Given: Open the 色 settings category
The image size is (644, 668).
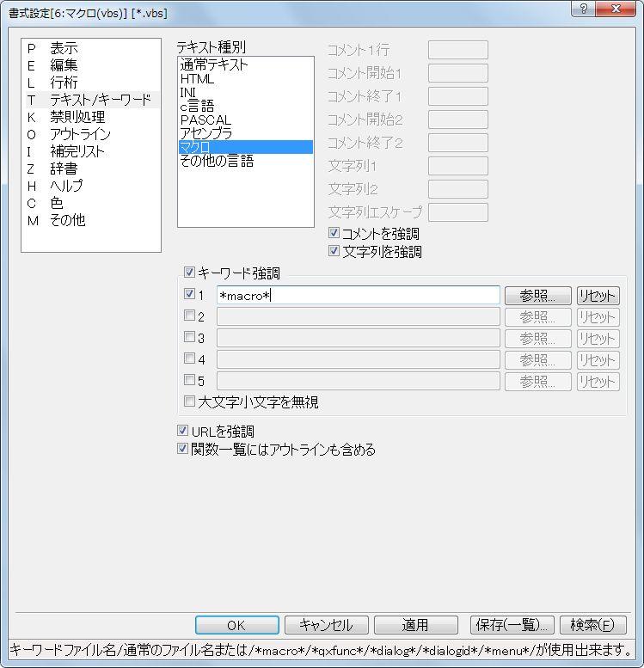Looking at the screenshot, I should coord(56,204).
